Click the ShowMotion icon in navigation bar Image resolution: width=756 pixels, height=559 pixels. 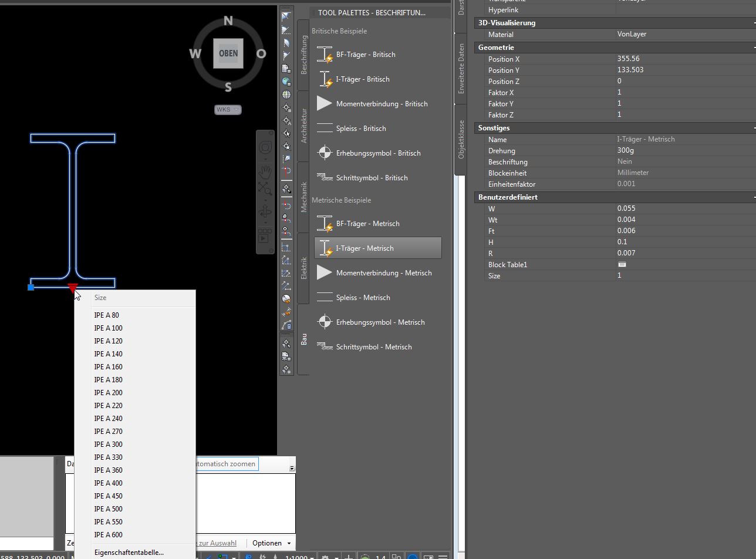pyautogui.click(x=265, y=235)
